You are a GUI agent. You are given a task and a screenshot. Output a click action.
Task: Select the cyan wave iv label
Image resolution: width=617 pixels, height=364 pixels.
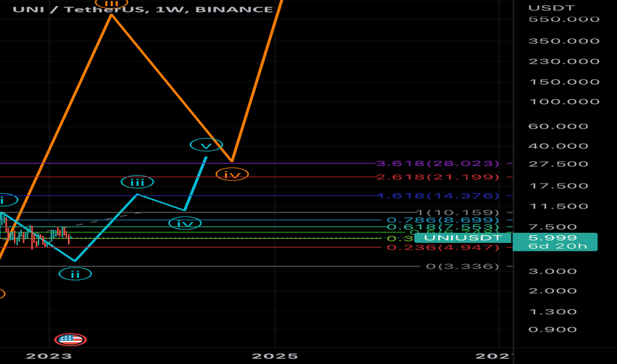185,224
